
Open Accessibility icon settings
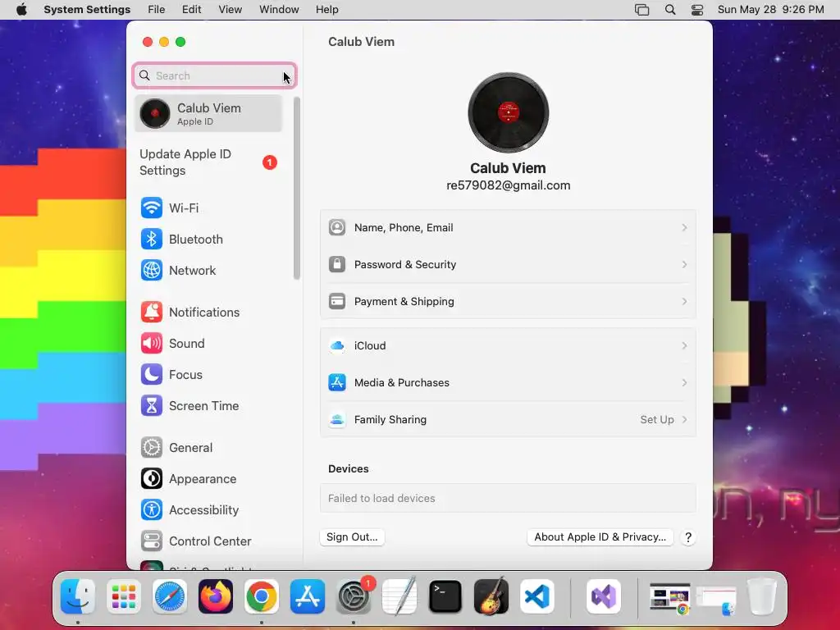click(152, 509)
